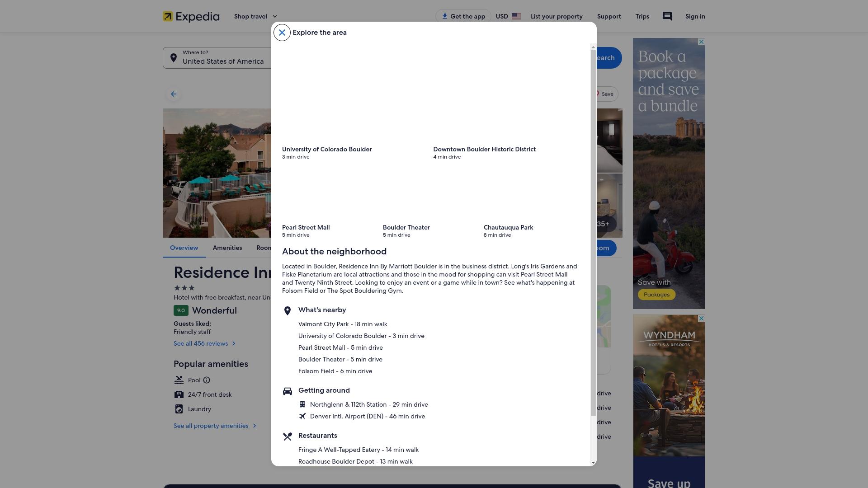Click the Pool info icon
The image size is (868, 488).
207,380
